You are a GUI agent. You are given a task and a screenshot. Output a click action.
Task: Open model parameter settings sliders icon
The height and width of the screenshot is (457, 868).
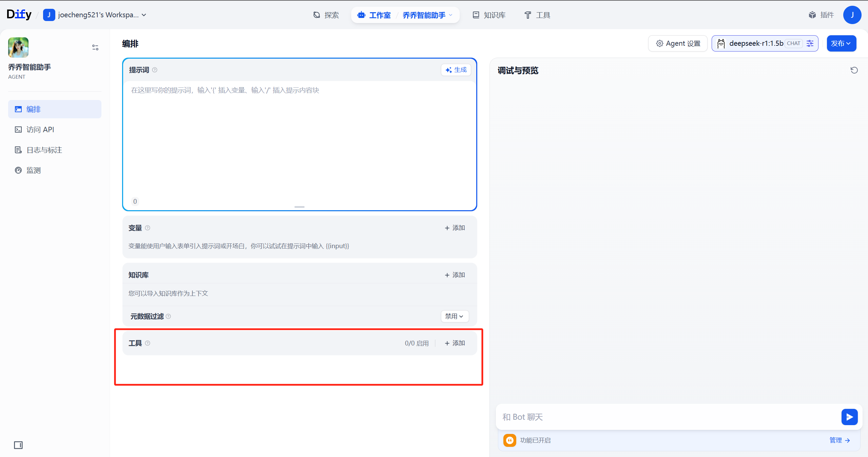tap(810, 43)
